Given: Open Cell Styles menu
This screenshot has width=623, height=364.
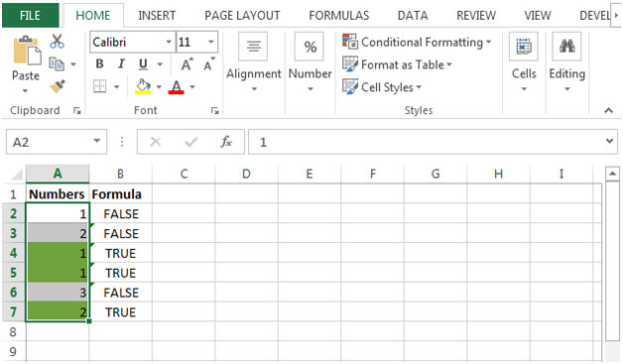Looking at the screenshot, I should point(381,87).
